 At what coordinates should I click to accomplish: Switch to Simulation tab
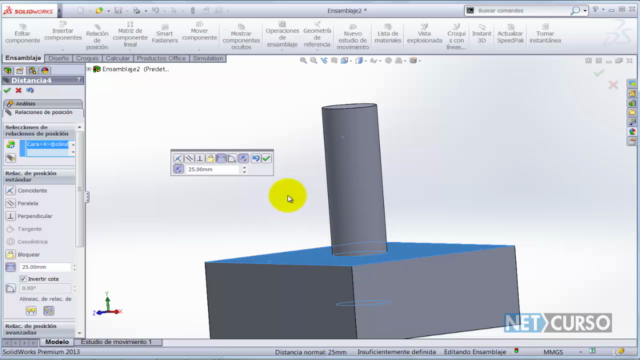point(208,58)
